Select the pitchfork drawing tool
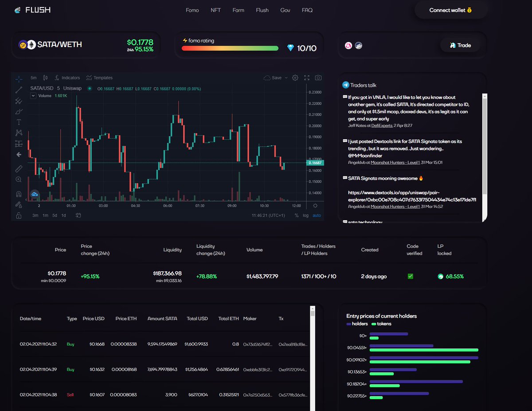The height and width of the screenshot is (411, 532). [x=19, y=101]
